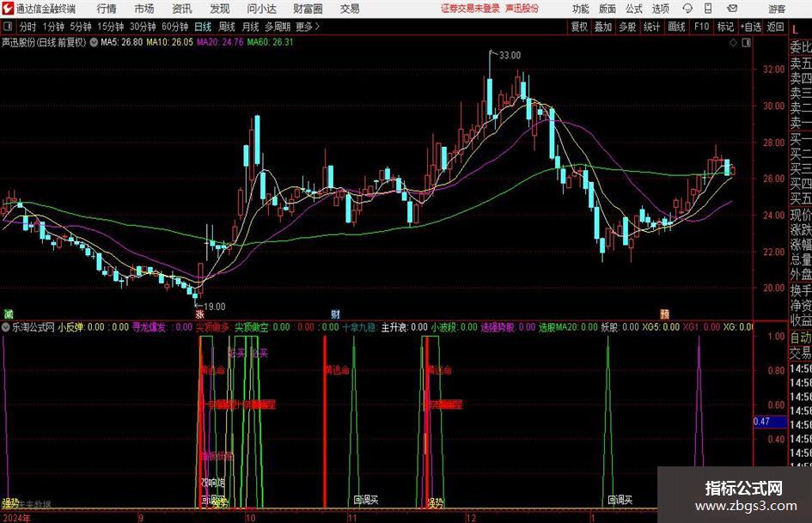Open the 发现 menu
The height and width of the screenshot is (523, 812).
[220, 9]
